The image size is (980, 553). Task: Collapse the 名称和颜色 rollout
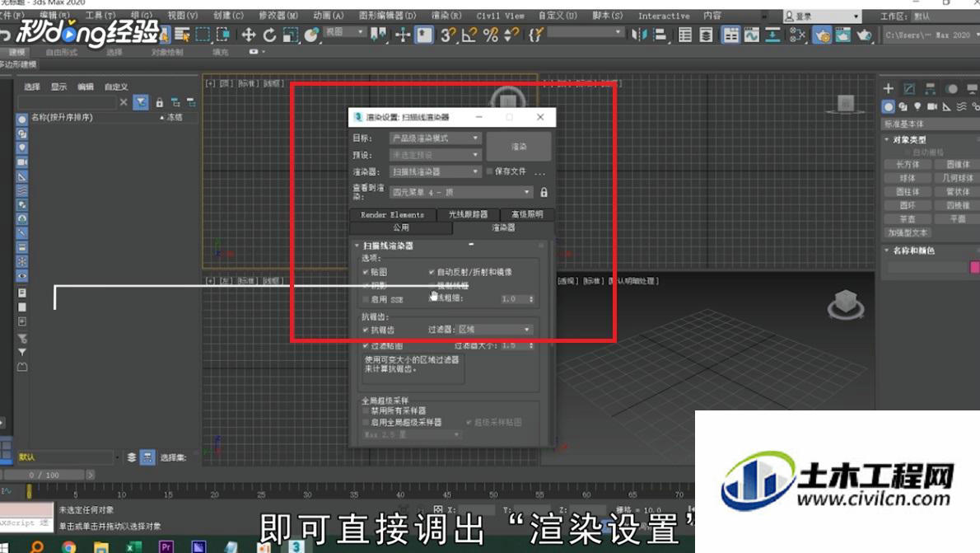[887, 251]
